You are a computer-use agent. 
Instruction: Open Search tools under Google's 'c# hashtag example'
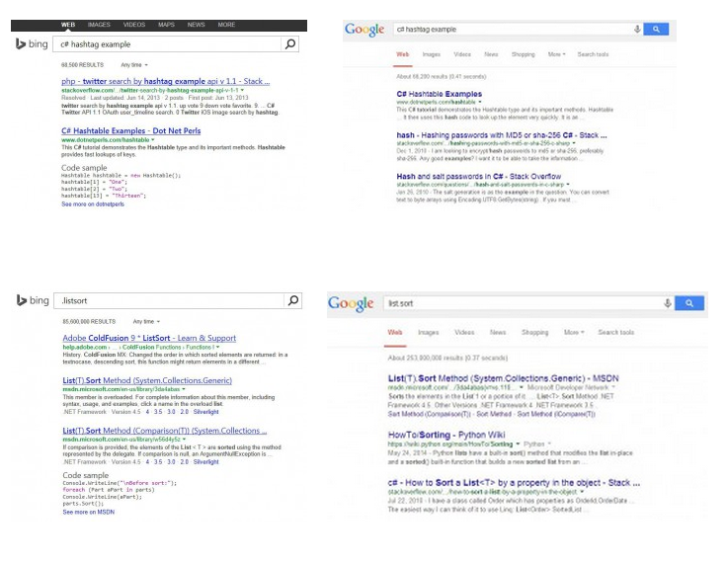tap(593, 54)
